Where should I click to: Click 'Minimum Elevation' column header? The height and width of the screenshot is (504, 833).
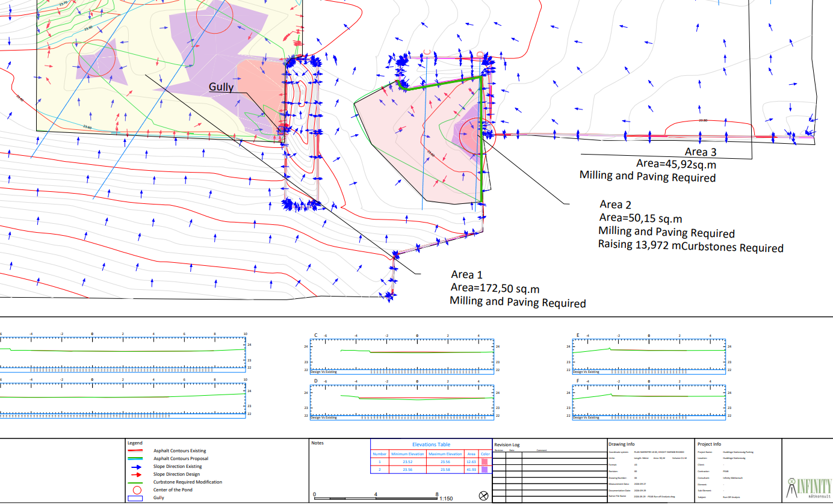[407, 454]
